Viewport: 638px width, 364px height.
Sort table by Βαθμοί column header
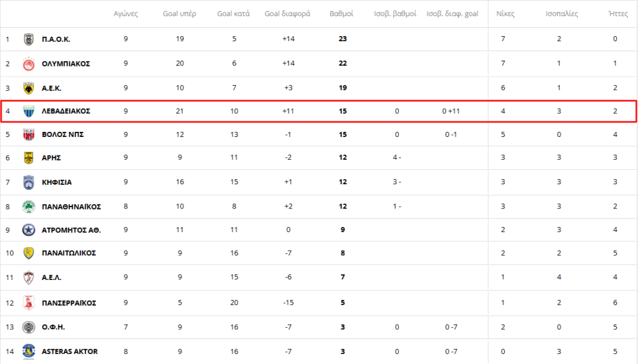click(341, 14)
